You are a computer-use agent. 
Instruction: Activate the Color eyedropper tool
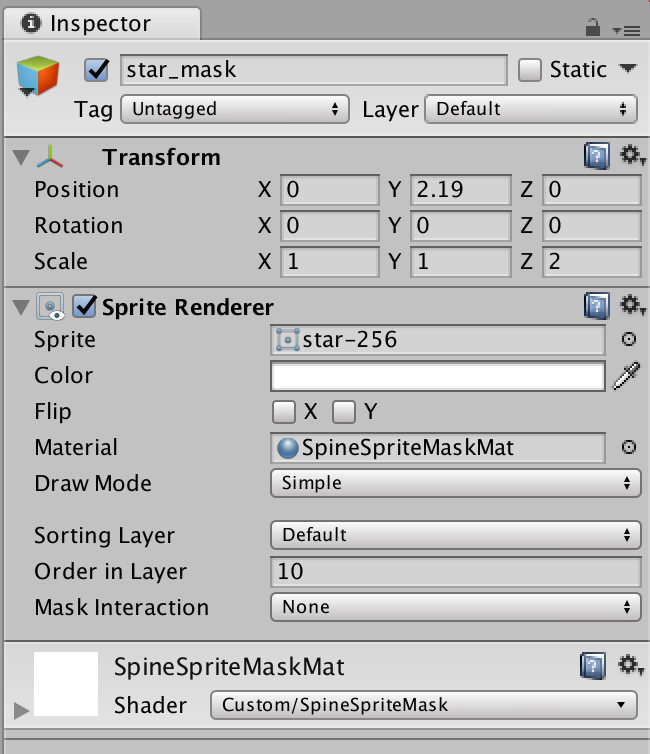point(626,376)
